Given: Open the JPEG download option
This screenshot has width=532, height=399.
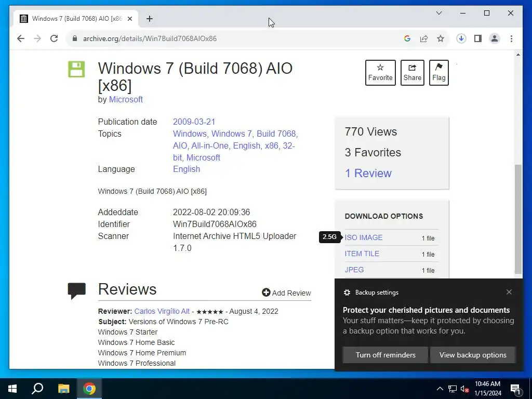Looking at the screenshot, I should pyautogui.click(x=354, y=270).
